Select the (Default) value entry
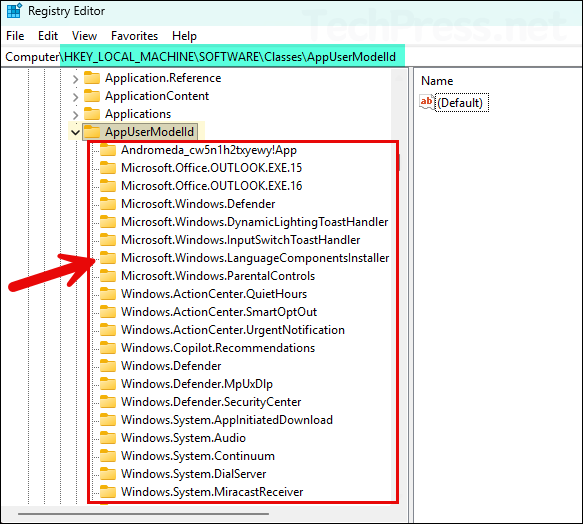Image resolution: width=583 pixels, height=524 pixels. [x=461, y=102]
